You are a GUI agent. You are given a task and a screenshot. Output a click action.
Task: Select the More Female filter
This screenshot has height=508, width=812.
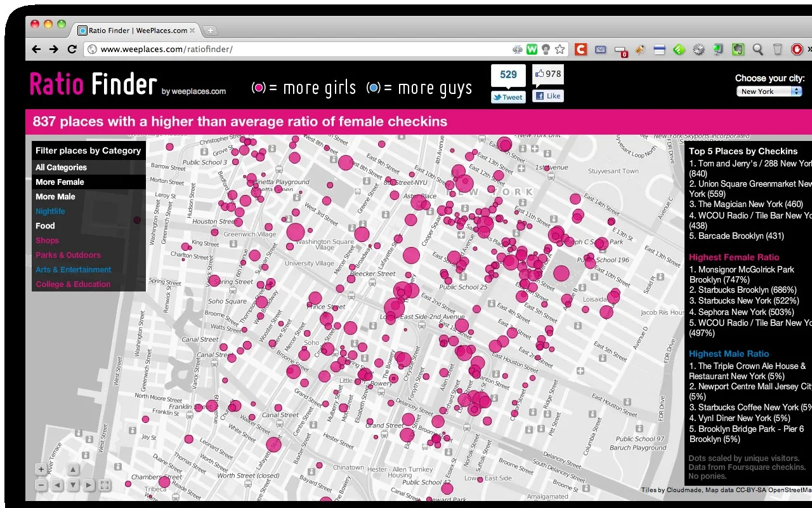tap(89, 182)
